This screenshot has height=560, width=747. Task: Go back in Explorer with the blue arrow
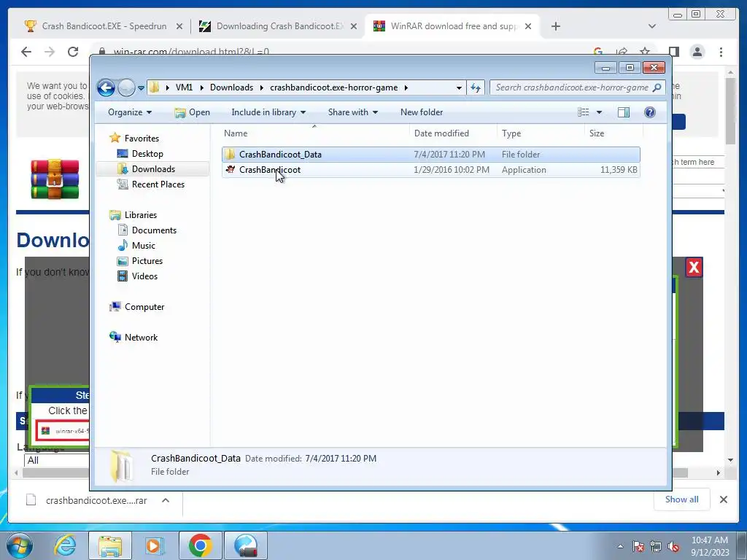tap(106, 87)
